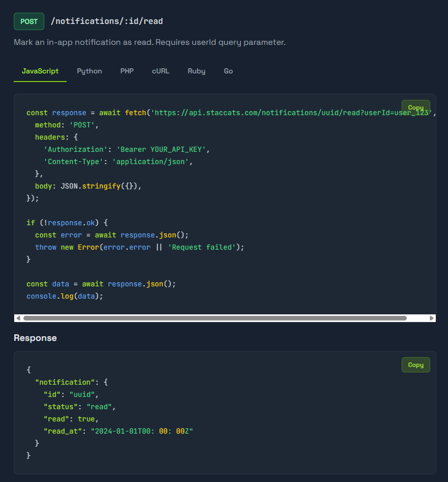This screenshot has height=482, width=448.
Task: Copy the JavaScript code snippet
Action: (415, 108)
